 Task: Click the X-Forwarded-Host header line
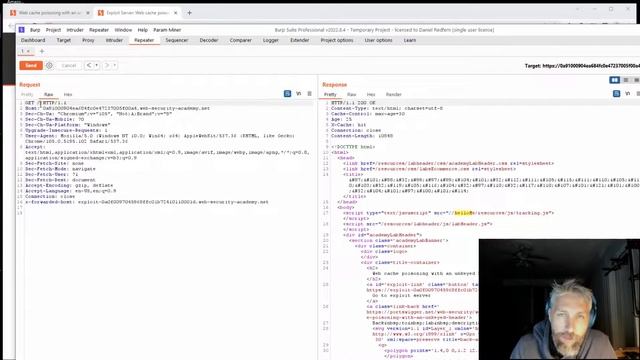click(147, 202)
